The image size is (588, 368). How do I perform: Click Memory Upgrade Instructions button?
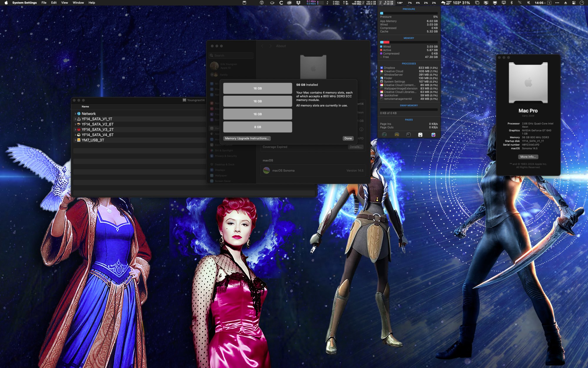point(247,138)
